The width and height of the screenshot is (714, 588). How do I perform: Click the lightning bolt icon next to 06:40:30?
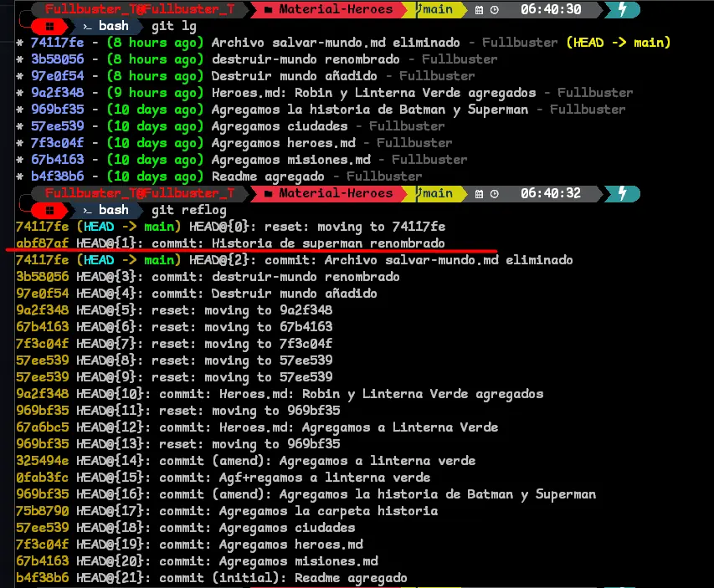(x=621, y=9)
